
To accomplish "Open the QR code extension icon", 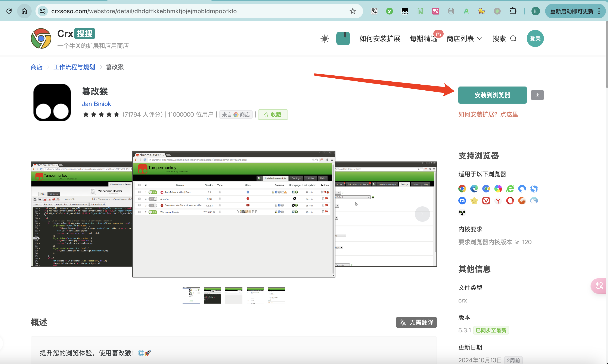I will coord(374,11).
